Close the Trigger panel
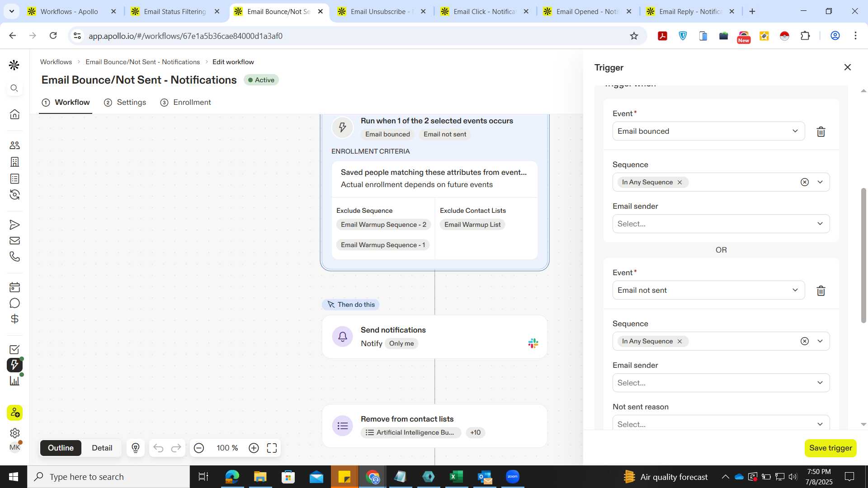The height and width of the screenshot is (488, 868). point(848,67)
